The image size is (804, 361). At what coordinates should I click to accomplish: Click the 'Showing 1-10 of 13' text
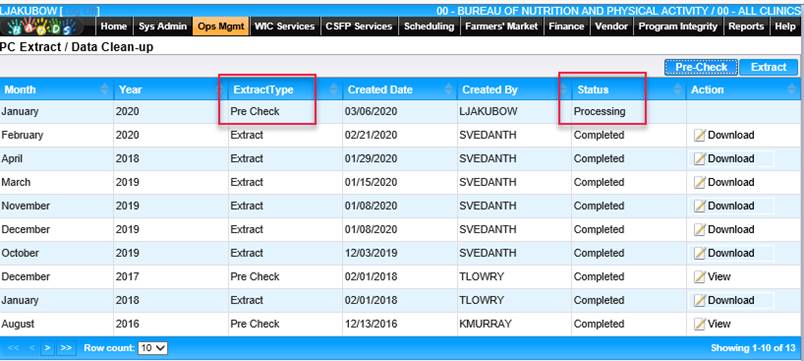(x=753, y=348)
